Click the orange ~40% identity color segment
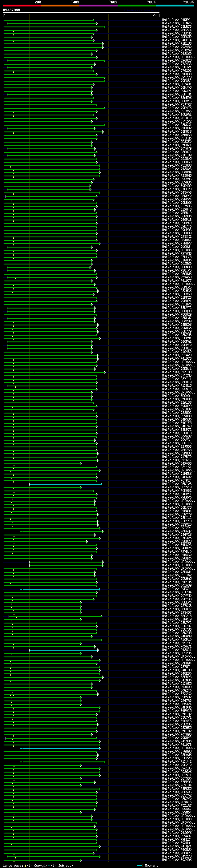The height and width of the screenshot is (868, 197). point(60,6)
